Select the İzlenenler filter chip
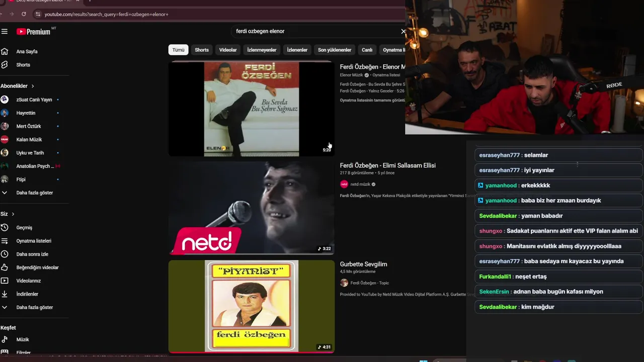This screenshot has height=362, width=644. coord(297,50)
